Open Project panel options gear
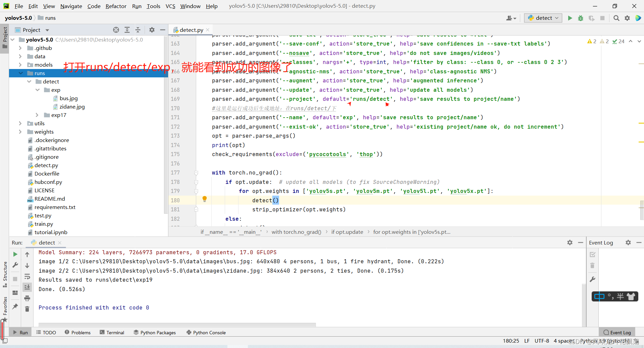The width and height of the screenshot is (644, 348). pos(152,30)
